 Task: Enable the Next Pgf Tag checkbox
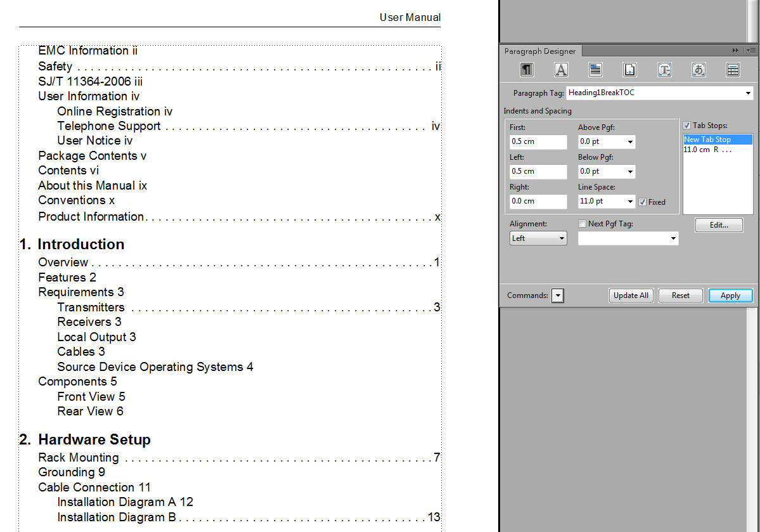[x=581, y=223]
